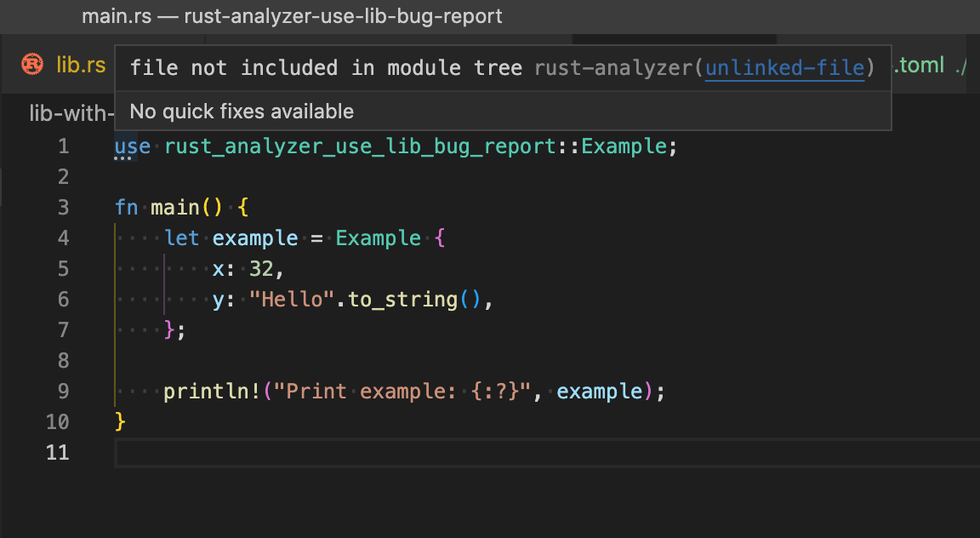This screenshot has width=980, height=538.
Task: Click the example variable on line 4
Action: (255, 238)
